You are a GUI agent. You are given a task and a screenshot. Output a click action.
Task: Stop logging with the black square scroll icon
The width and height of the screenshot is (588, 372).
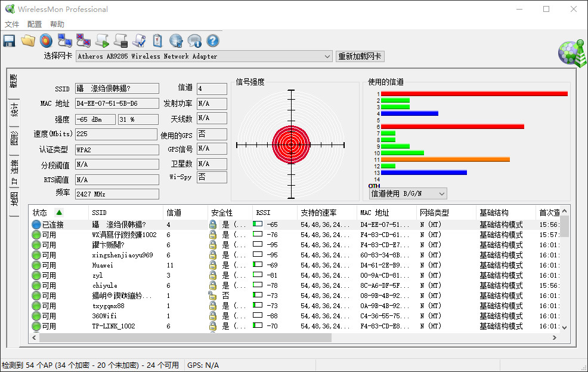coord(120,41)
